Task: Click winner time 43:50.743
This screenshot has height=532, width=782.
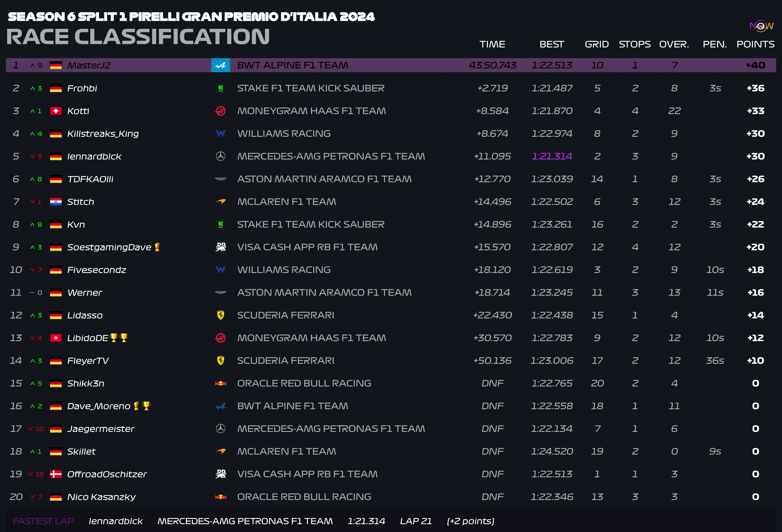Action: (493, 65)
